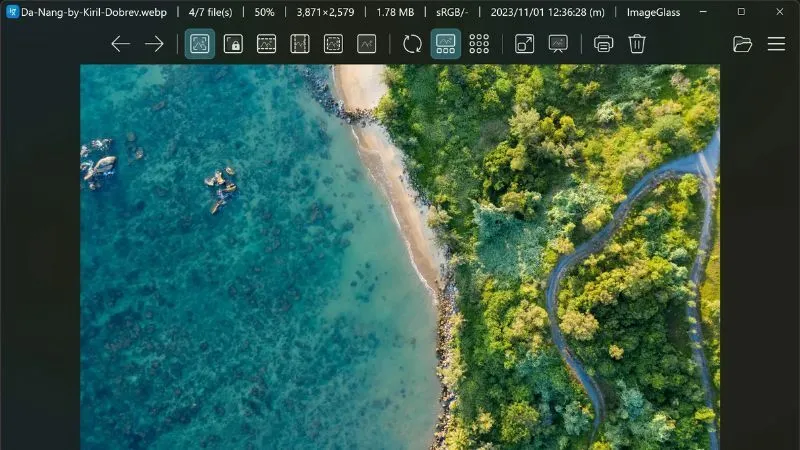
Task: Select the scale to height zoom icon
Action: [300, 44]
